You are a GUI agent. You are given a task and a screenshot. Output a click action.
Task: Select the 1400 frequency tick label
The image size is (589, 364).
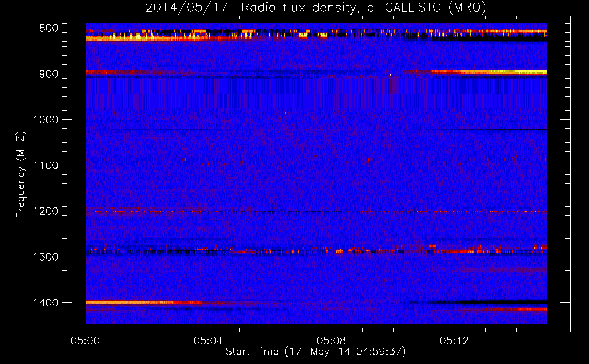[x=46, y=303]
